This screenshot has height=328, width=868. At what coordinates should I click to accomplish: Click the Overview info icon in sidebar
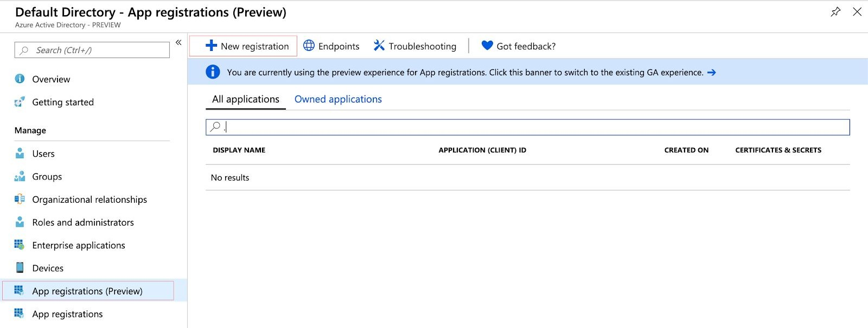click(x=20, y=79)
